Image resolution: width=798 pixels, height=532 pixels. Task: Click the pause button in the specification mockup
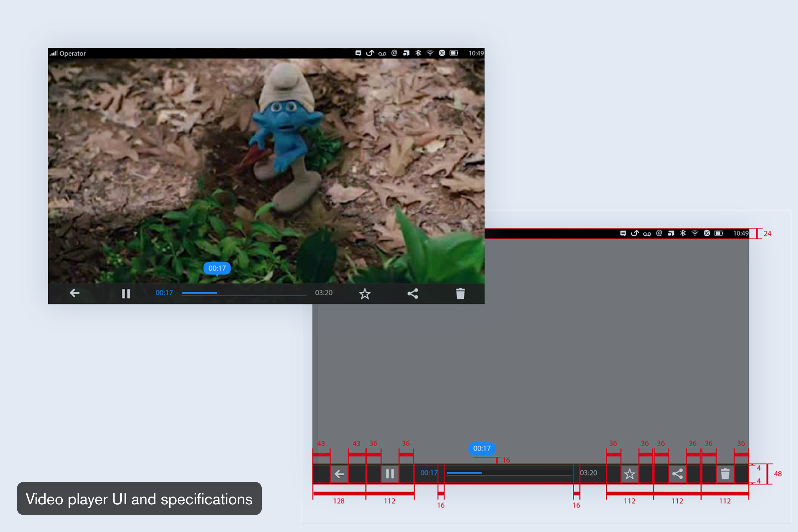point(390,474)
